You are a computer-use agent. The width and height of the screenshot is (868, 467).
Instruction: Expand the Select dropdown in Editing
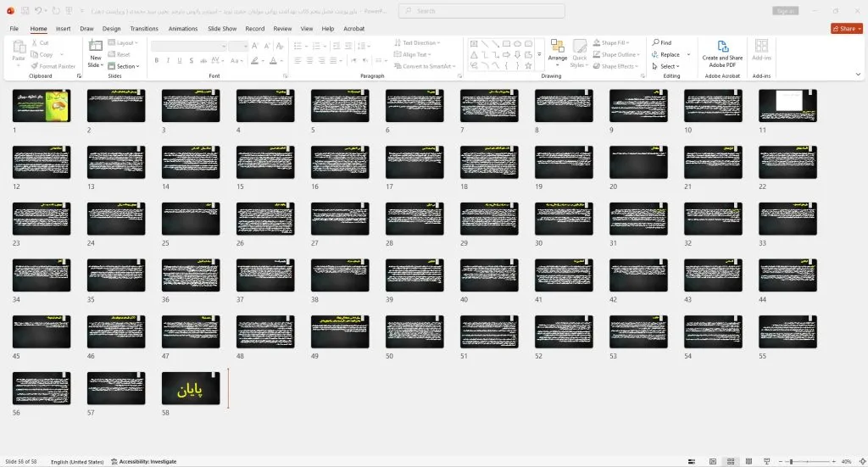click(665, 66)
